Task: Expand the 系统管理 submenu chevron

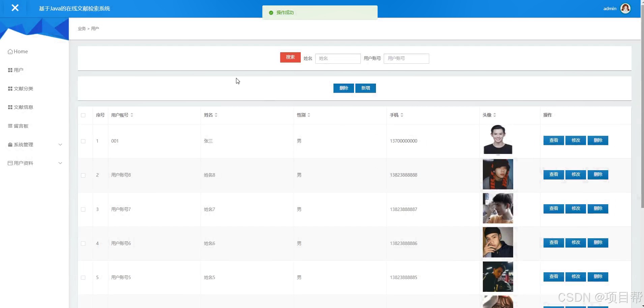Action: 60,145
